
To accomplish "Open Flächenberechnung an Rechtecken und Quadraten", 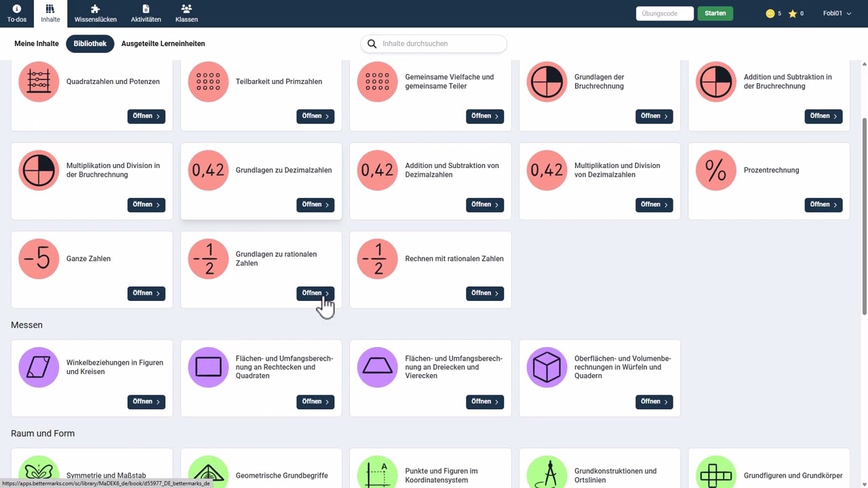I will (x=315, y=402).
